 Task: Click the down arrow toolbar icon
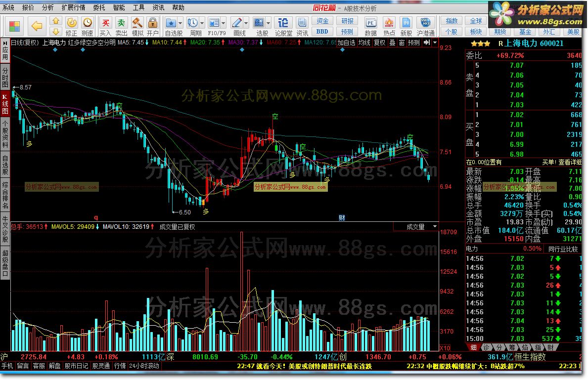pyautogui.click(x=56, y=32)
